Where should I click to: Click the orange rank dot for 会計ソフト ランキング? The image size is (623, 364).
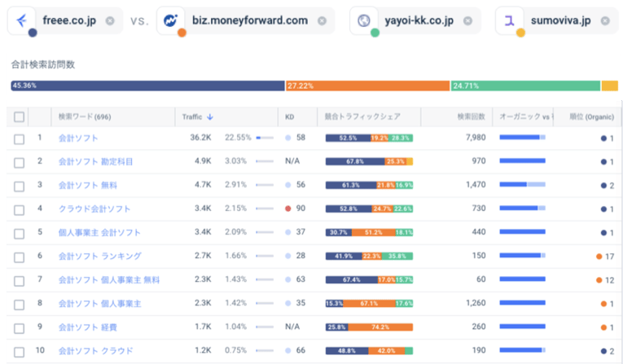[599, 257]
